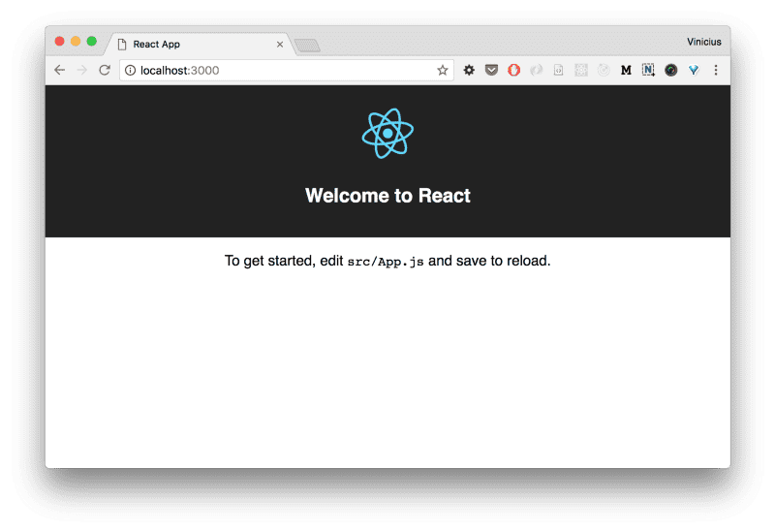This screenshot has width=775, height=532.
Task: Open a new tab
Action: (x=307, y=46)
